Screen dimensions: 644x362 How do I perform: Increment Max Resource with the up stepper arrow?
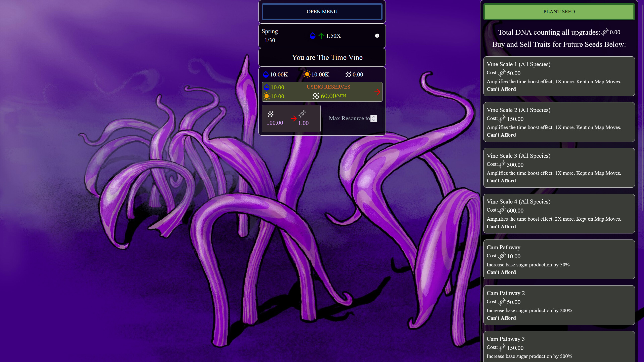click(374, 117)
